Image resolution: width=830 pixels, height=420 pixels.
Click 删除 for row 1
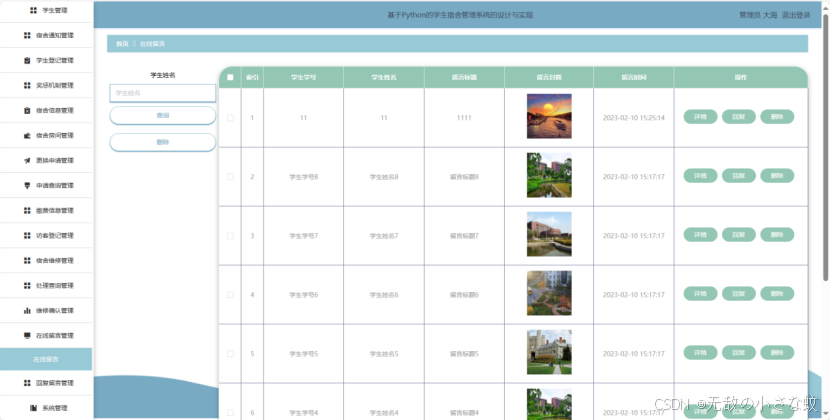[777, 117]
